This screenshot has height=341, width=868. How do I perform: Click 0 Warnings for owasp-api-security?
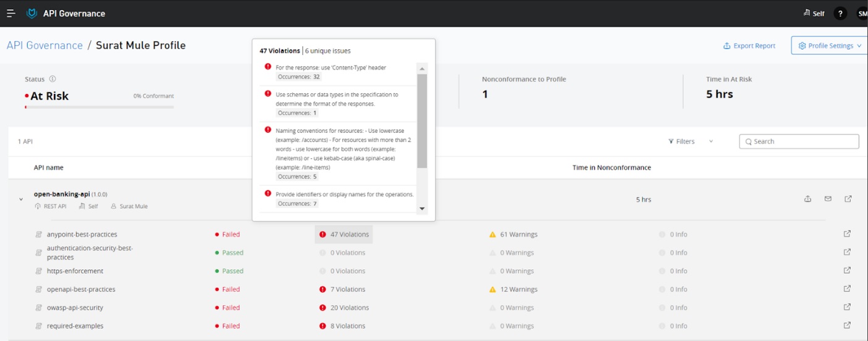pyautogui.click(x=512, y=308)
